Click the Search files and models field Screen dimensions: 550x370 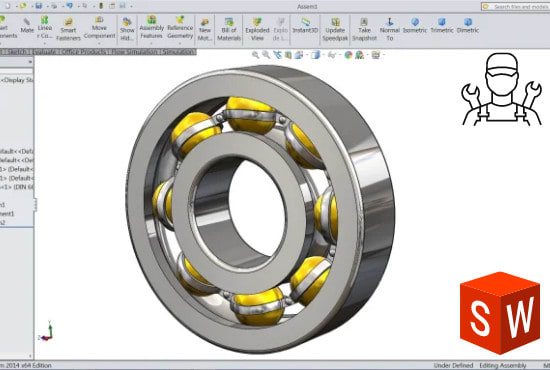point(516,6)
